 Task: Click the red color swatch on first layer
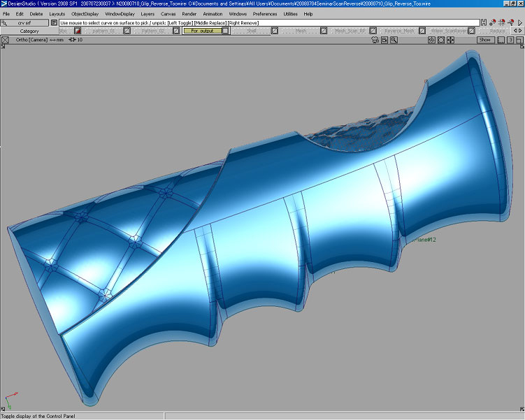(x=78, y=31)
